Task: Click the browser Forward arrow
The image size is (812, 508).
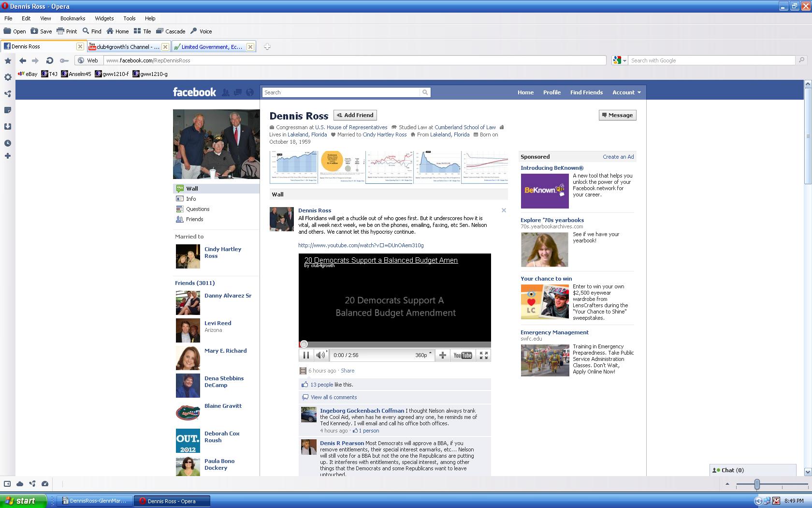Action: 35,60
